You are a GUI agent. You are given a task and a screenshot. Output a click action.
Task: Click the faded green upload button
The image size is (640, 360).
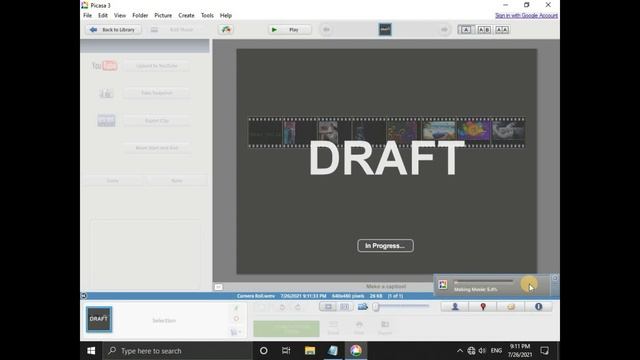click(286, 329)
